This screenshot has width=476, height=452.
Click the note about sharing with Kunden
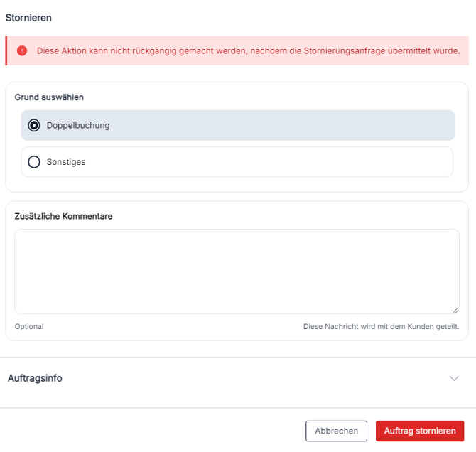(x=381, y=326)
